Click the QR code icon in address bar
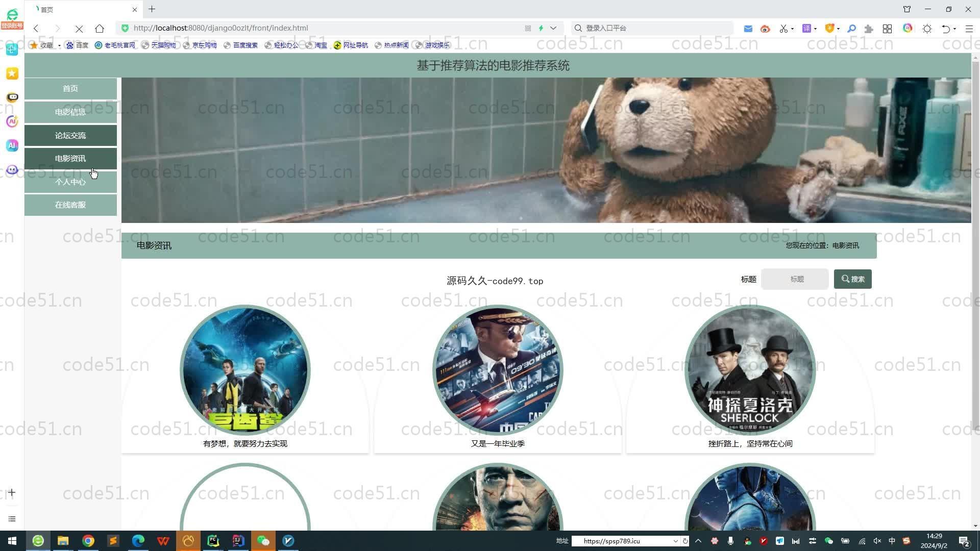This screenshot has height=551, width=980. [528, 28]
